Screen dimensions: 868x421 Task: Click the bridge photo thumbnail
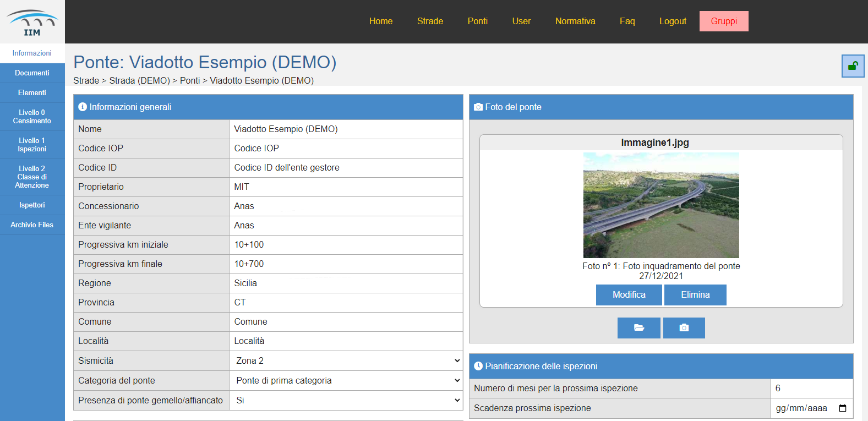(x=660, y=205)
